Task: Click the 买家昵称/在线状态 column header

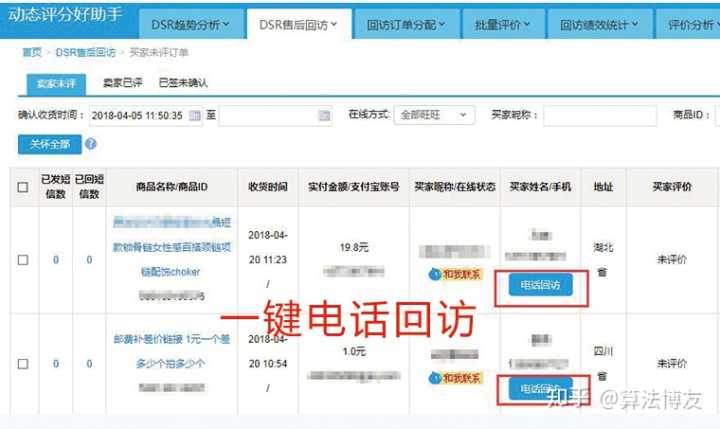Action: click(x=455, y=186)
